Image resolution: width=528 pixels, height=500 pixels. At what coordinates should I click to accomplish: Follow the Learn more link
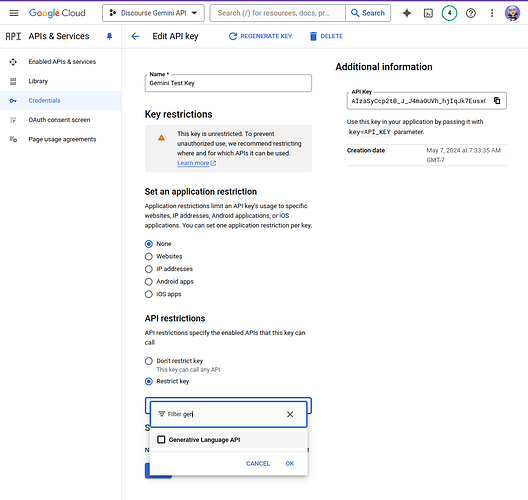[196, 163]
